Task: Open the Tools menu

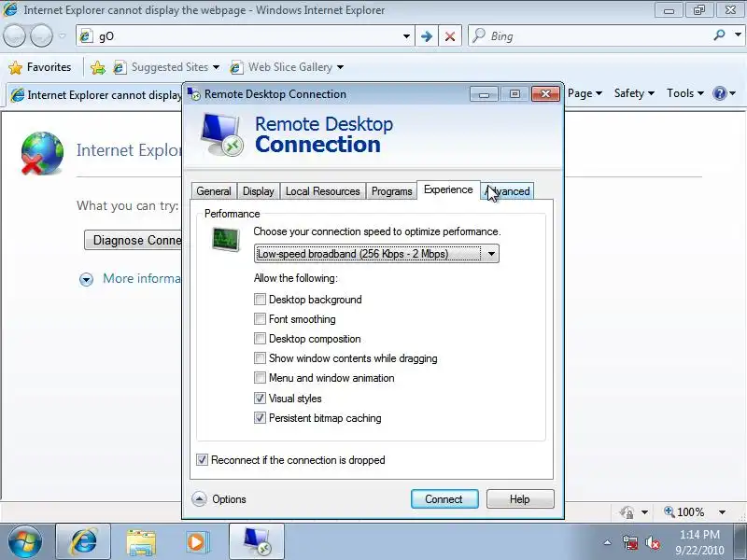Action: (x=685, y=93)
